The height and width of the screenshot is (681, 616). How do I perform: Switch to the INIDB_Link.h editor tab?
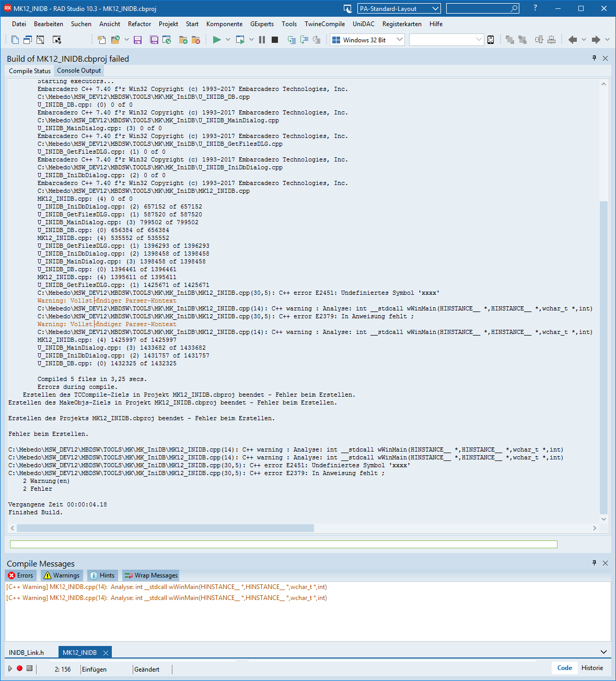click(x=27, y=653)
